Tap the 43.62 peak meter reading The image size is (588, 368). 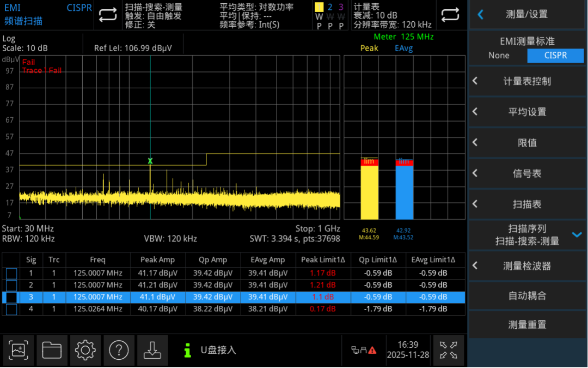coord(369,231)
